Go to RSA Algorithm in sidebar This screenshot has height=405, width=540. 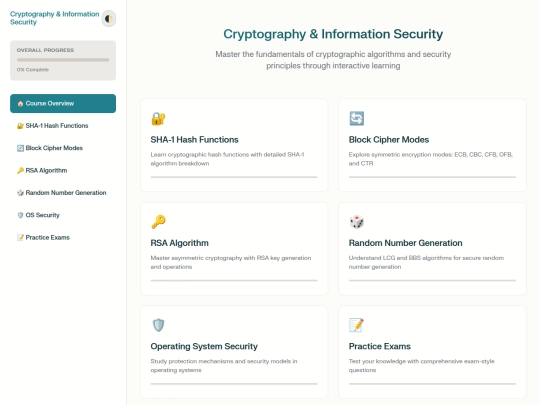63,170
